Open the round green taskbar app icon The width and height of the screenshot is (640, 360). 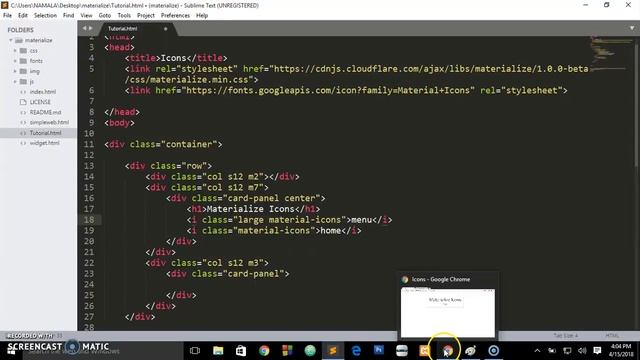tap(310, 351)
